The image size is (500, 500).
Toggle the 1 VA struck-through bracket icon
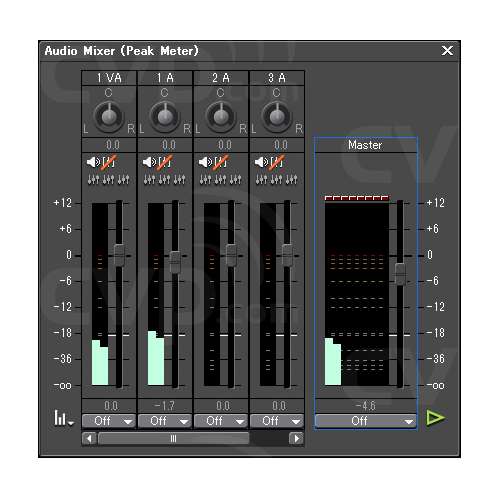[109, 162]
